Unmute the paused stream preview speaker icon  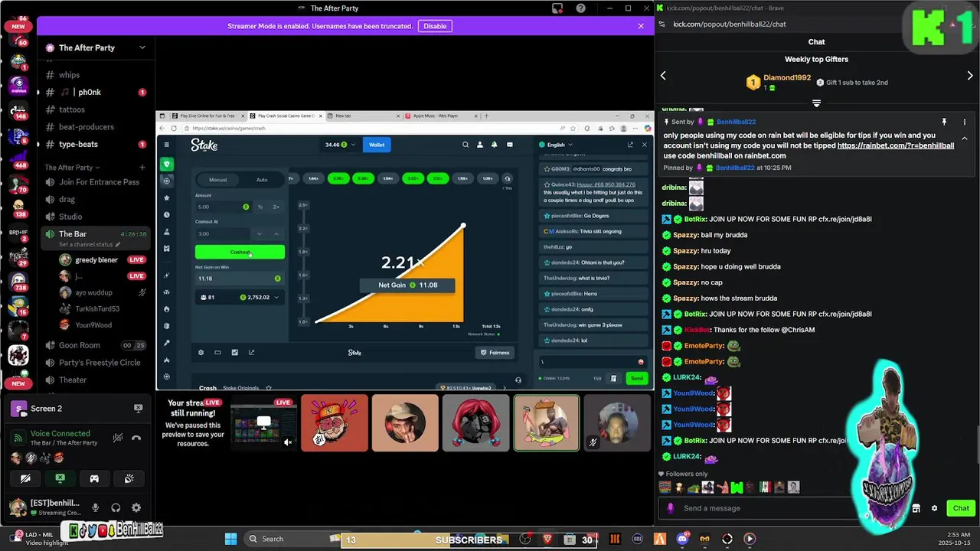[x=288, y=442]
